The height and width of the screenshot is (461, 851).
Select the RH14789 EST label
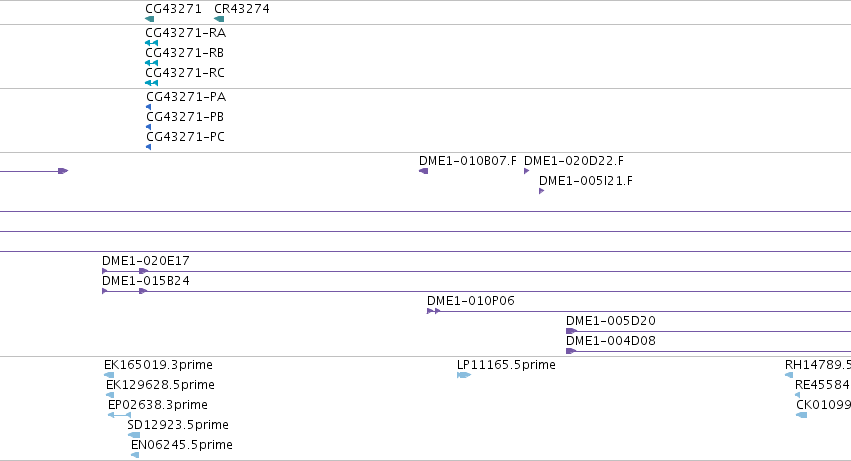pyautogui.click(x=818, y=365)
